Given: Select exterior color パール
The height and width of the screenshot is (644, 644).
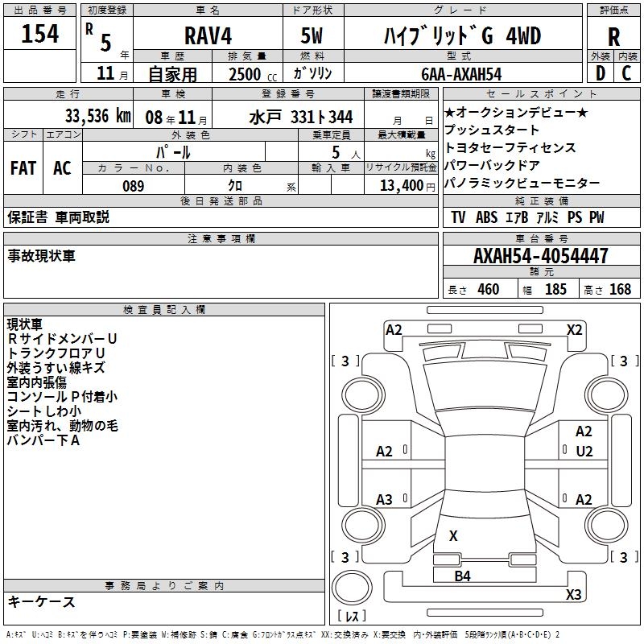Looking at the screenshot, I should coord(173,152).
